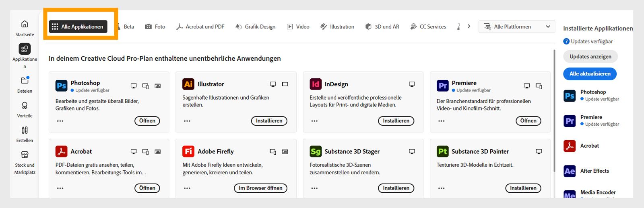Image resolution: width=644 pixels, height=208 pixels.
Task: Open Photoshop with Öffnen button
Action: point(147,121)
